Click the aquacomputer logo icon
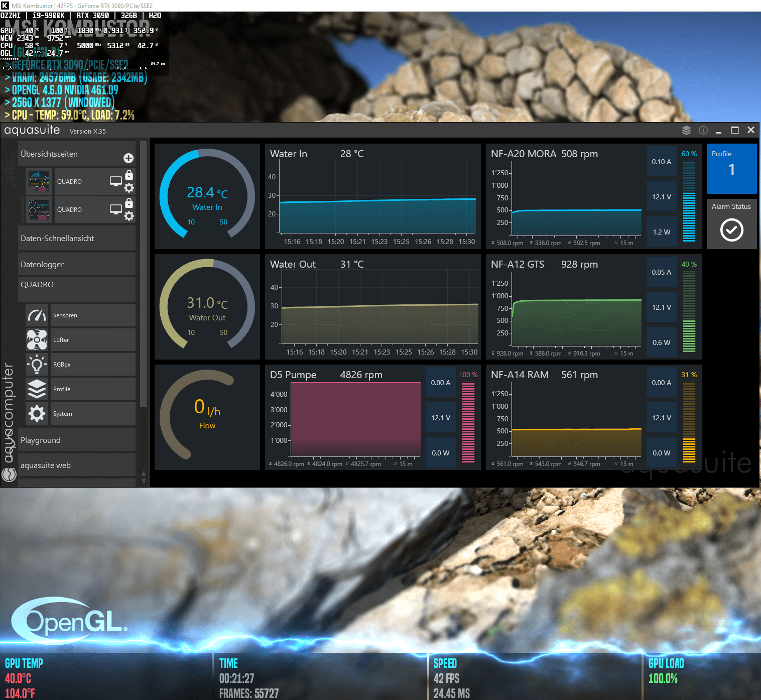Viewport: 761px width, 700px height. click(9, 475)
